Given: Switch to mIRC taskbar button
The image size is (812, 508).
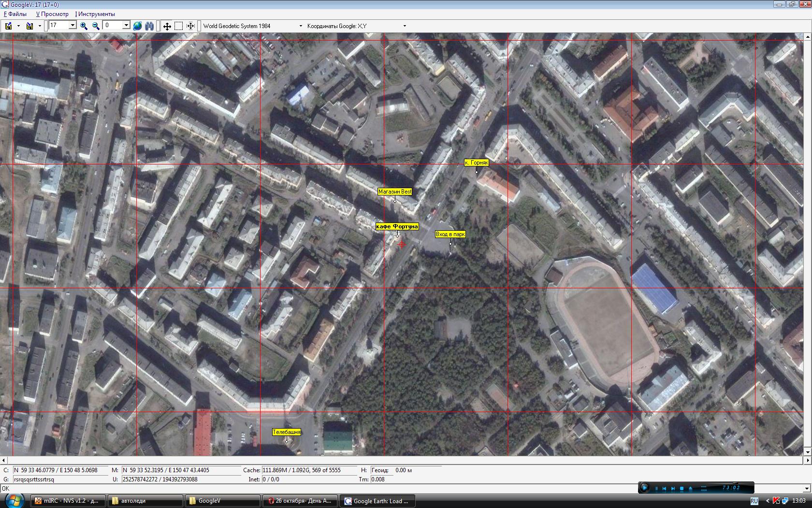Looking at the screenshot, I should click(x=68, y=501).
